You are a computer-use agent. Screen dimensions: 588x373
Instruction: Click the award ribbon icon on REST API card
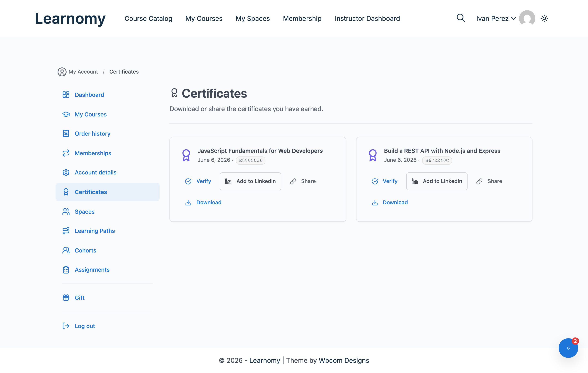(373, 155)
